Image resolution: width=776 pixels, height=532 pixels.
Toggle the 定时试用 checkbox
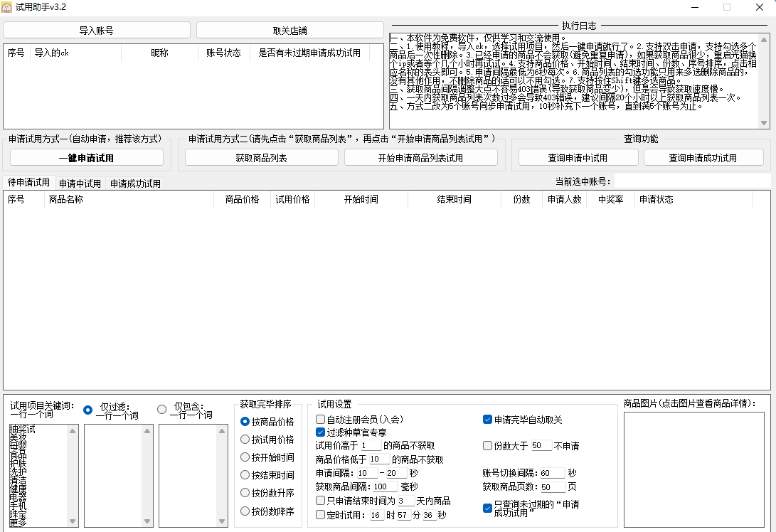[x=321, y=515]
